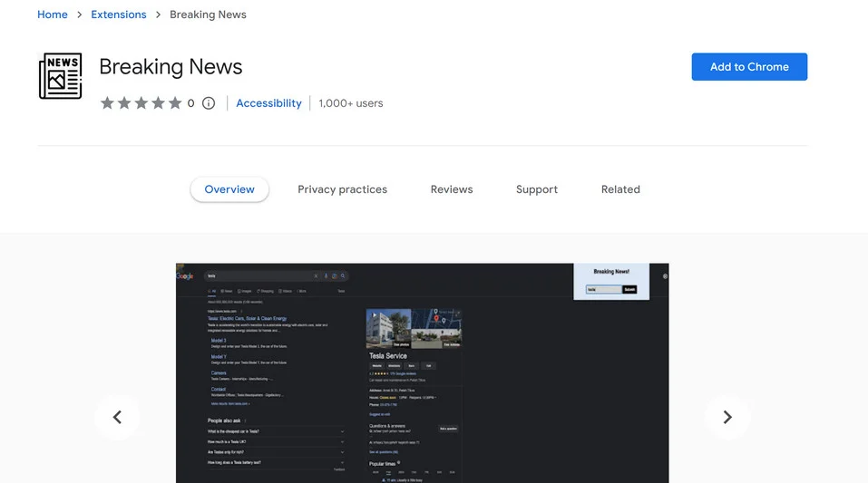This screenshot has height=483, width=868.
Task: Click the Accessibility category link
Action: coord(269,103)
